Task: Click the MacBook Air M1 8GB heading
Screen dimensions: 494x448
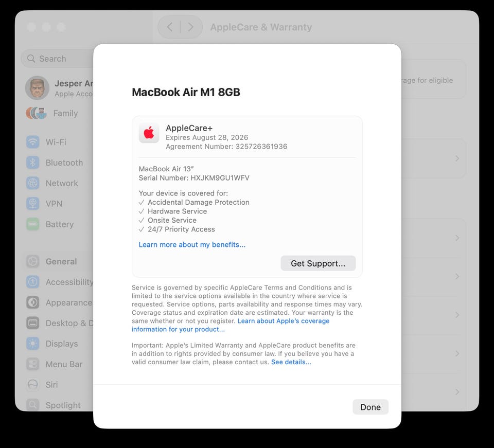Action: click(186, 92)
